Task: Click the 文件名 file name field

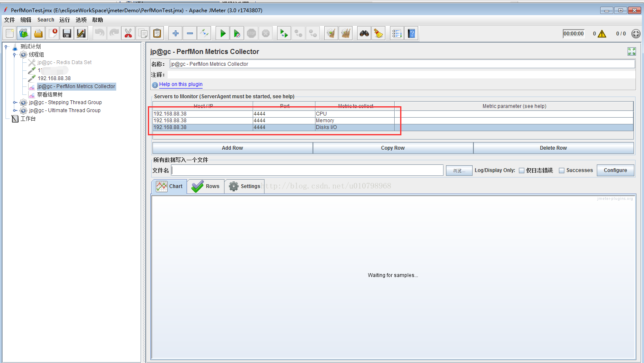Action: point(307,170)
